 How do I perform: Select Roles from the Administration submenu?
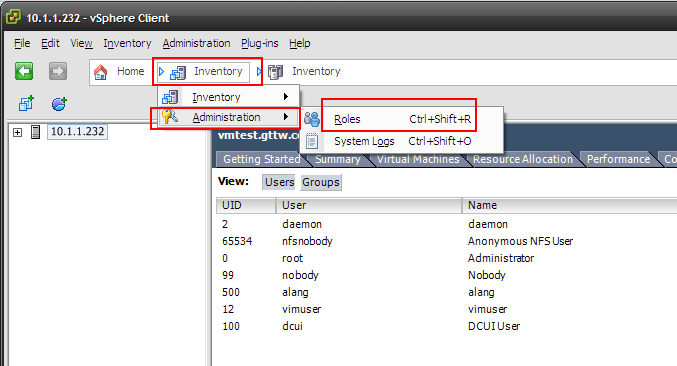point(402,119)
